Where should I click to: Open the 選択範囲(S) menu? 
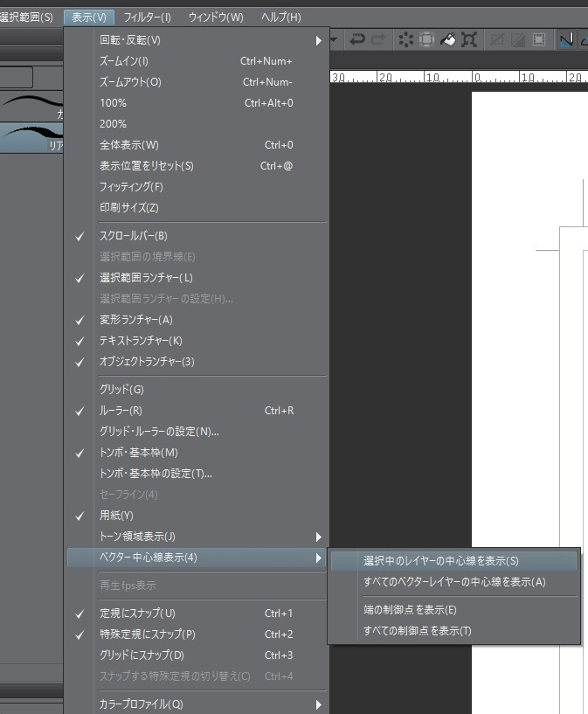click(26, 17)
